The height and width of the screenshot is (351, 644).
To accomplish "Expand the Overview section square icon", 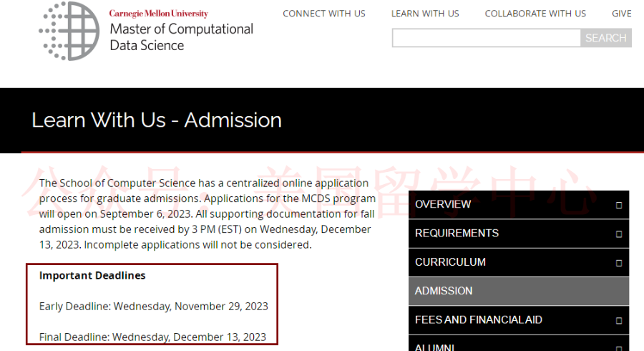I will tap(619, 205).
